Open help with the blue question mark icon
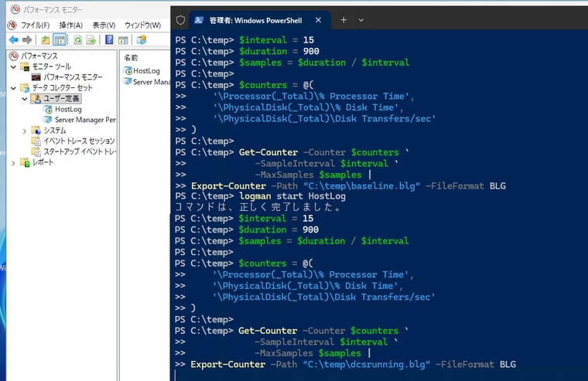 pos(109,39)
